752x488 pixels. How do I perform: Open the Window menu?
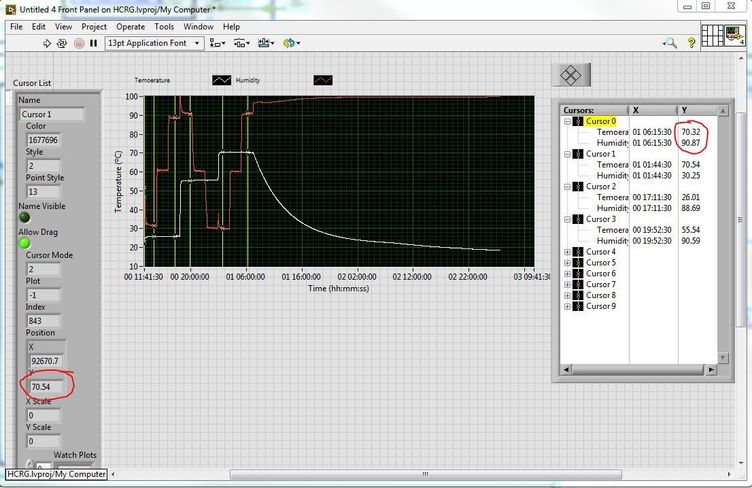(198, 27)
